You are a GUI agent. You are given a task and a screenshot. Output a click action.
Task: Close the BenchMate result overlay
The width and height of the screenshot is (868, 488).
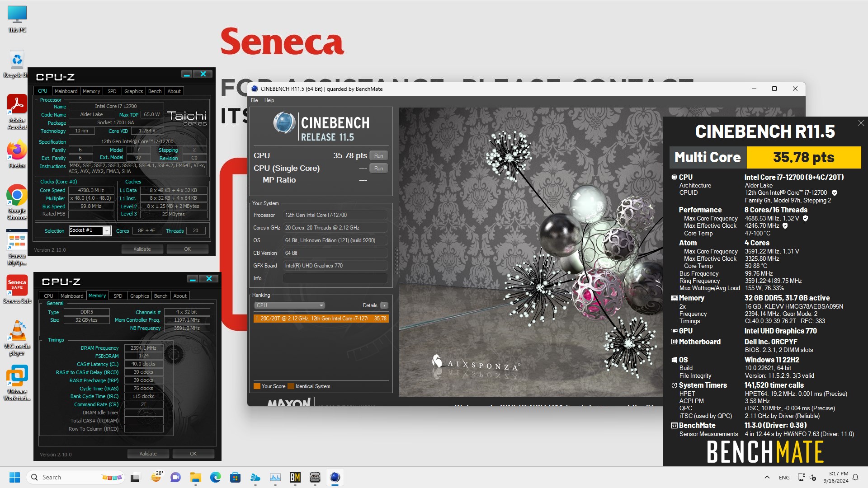click(x=861, y=123)
